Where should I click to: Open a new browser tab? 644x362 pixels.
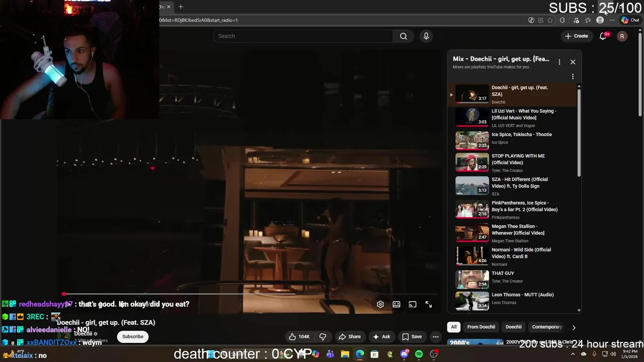pos(181,7)
